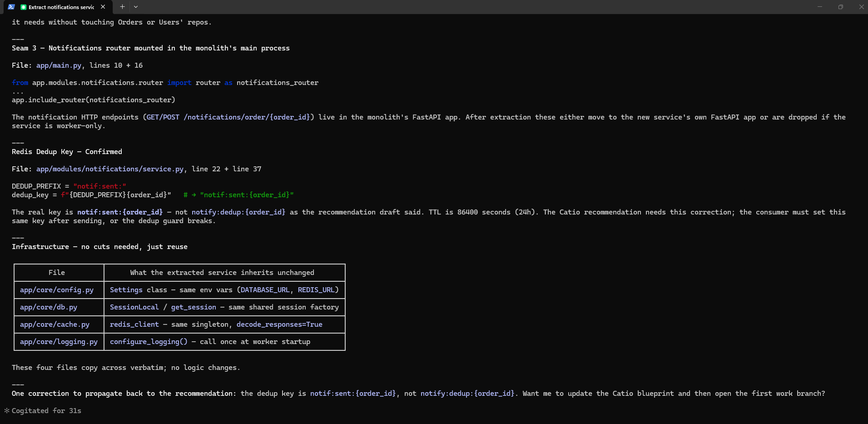Click app/core/db.py in the table
The height and width of the screenshot is (424, 868).
pyautogui.click(x=49, y=307)
